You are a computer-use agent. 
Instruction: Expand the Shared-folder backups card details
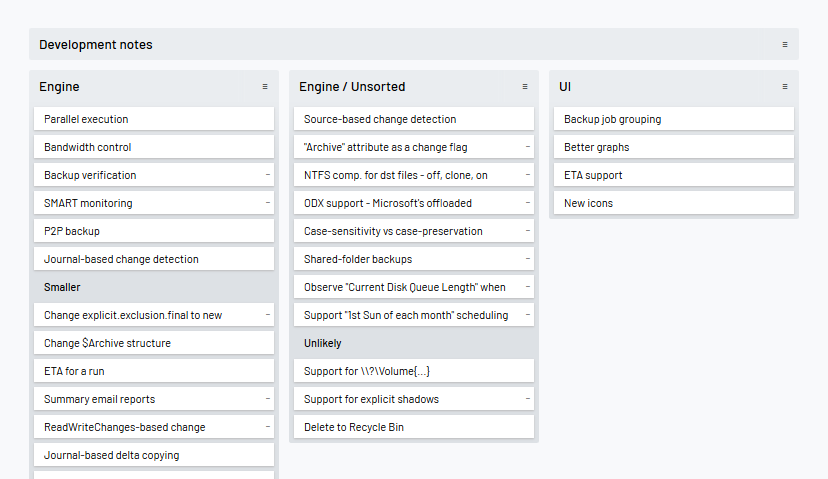[527, 259]
